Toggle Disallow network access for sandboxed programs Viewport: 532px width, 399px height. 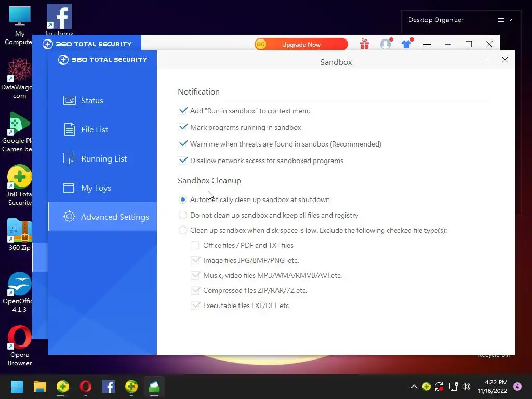point(182,161)
